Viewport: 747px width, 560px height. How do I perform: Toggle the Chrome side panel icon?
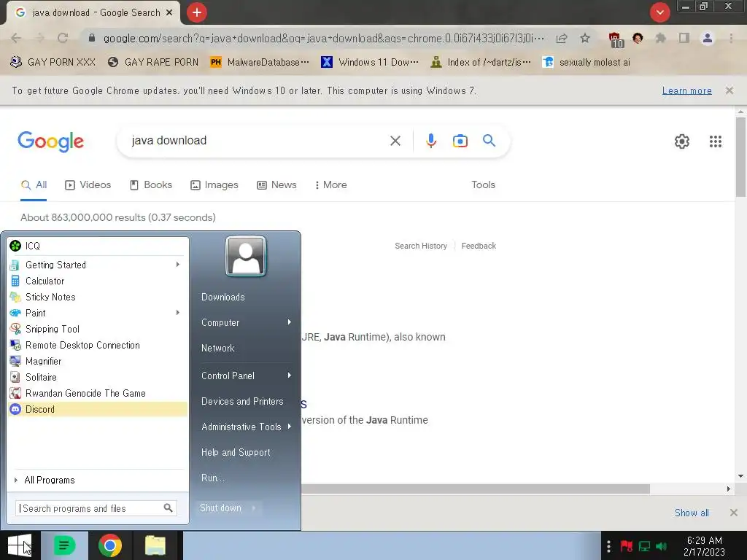click(684, 38)
